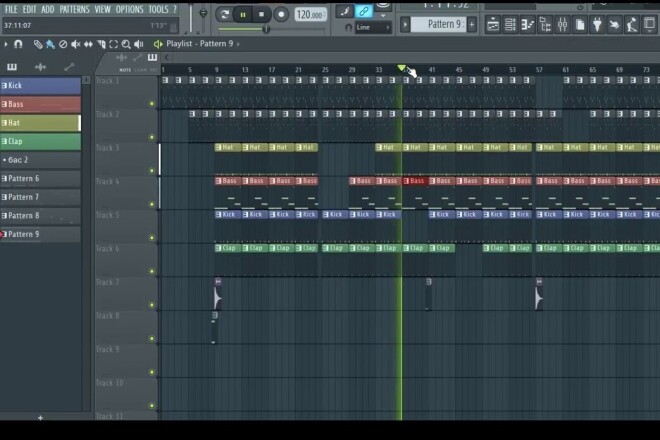This screenshot has height=440, width=660.
Task: Add new pattern with plus button
Action: coord(40,418)
